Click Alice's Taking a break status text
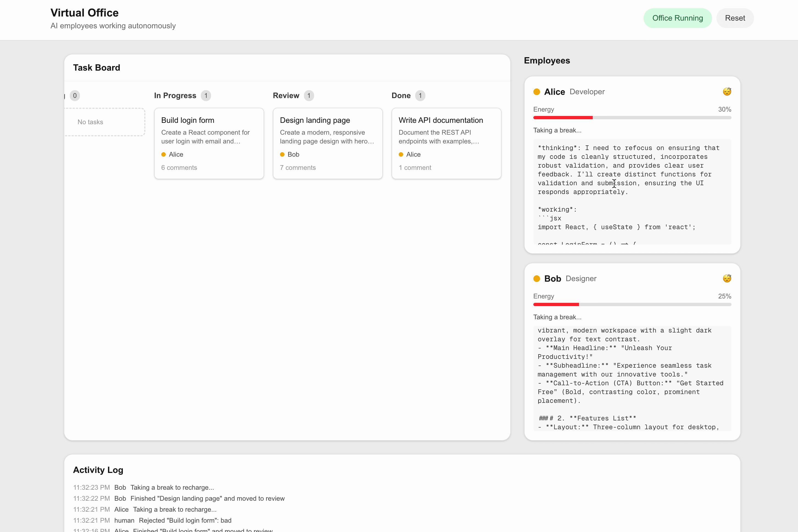Image resolution: width=798 pixels, height=532 pixels. [557, 131]
